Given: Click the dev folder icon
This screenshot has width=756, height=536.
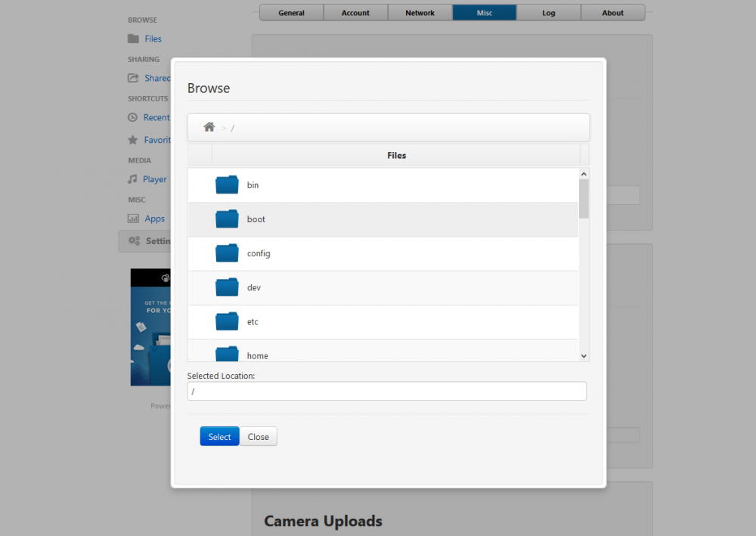Looking at the screenshot, I should tap(227, 287).
